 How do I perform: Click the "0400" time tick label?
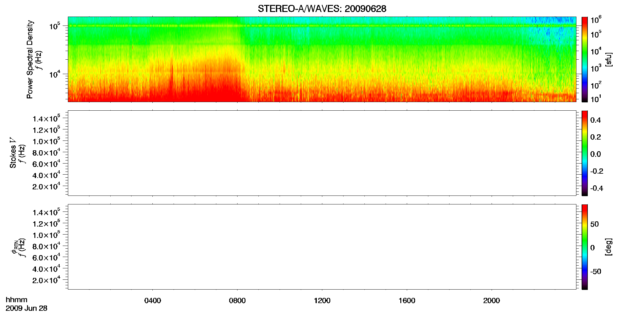153,301
